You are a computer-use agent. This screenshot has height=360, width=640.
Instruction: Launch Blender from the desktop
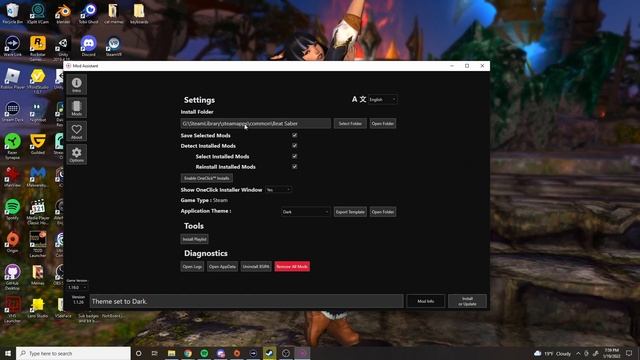pyautogui.click(x=63, y=13)
